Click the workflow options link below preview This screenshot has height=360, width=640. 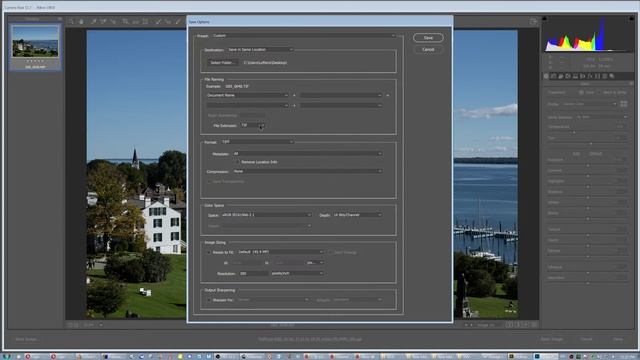[310, 339]
